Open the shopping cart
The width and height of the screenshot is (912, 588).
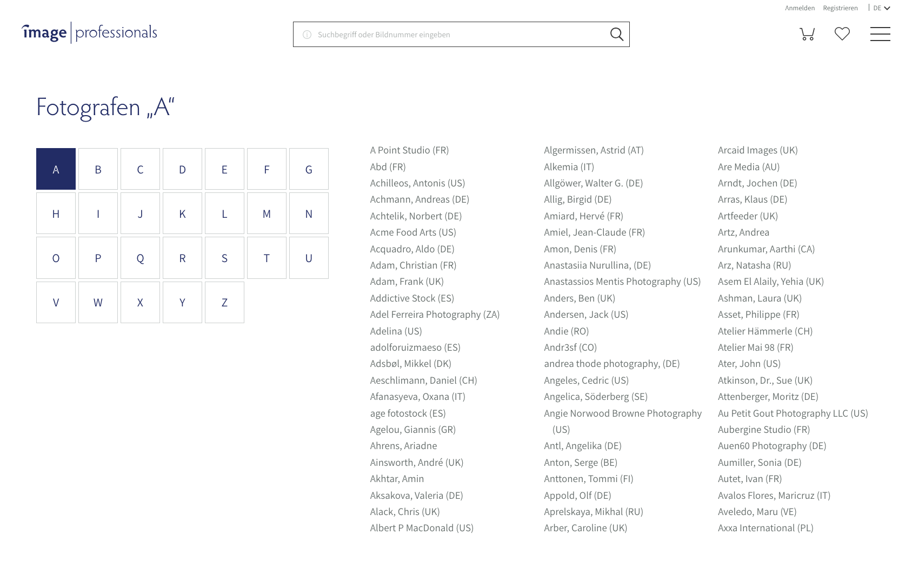[x=807, y=34]
